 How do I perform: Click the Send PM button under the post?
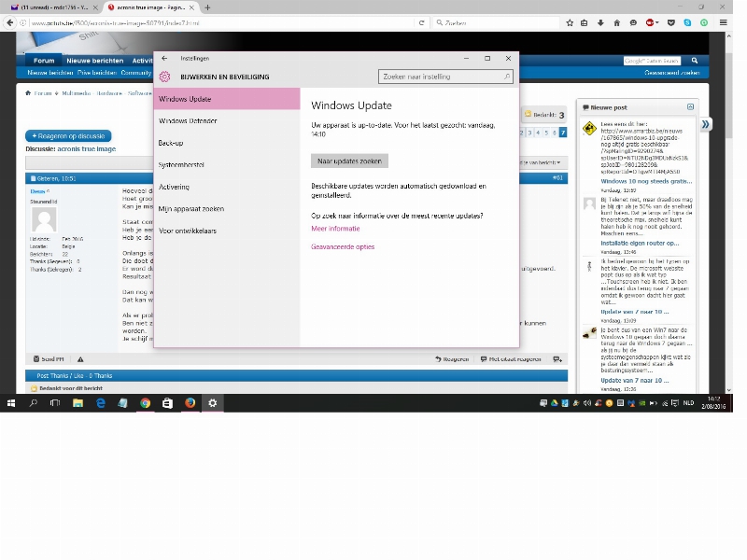[49, 359]
